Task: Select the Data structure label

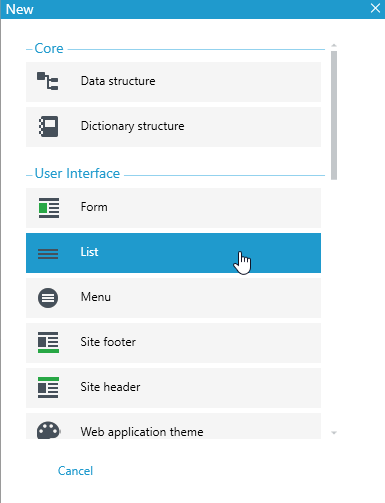Action: [118, 81]
